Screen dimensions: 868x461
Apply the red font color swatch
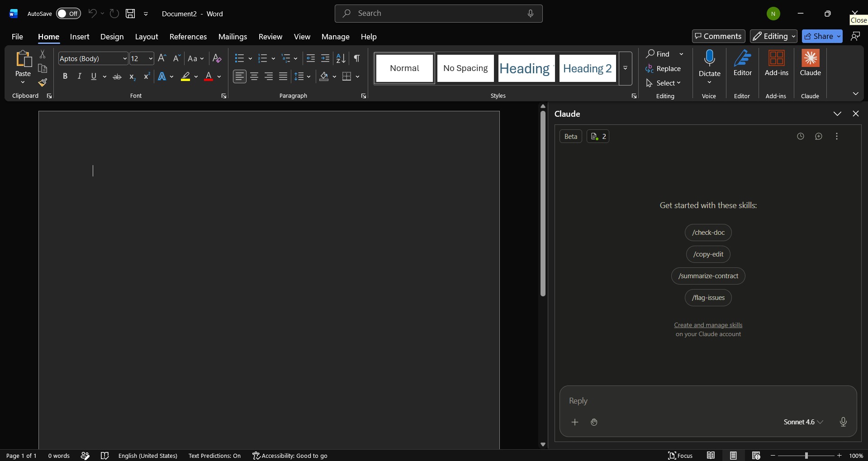(209, 76)
